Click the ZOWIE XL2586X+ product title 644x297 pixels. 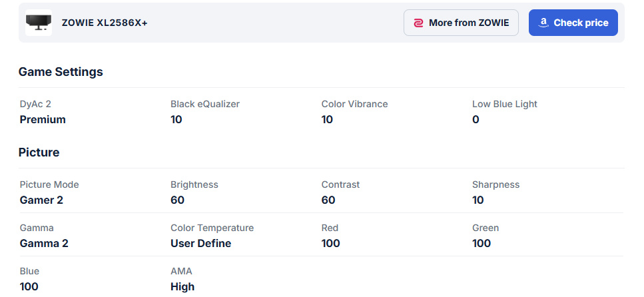pos(105,23)
